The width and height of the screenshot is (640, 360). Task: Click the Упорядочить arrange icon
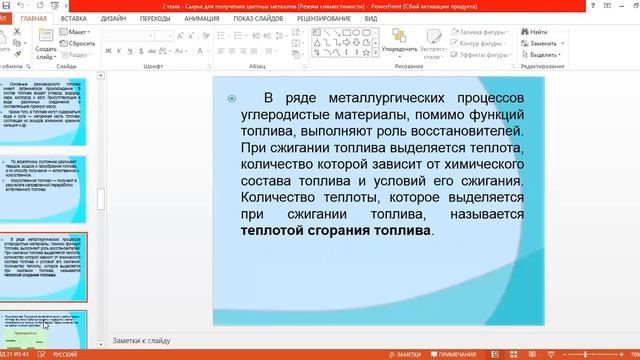[399, 36]
